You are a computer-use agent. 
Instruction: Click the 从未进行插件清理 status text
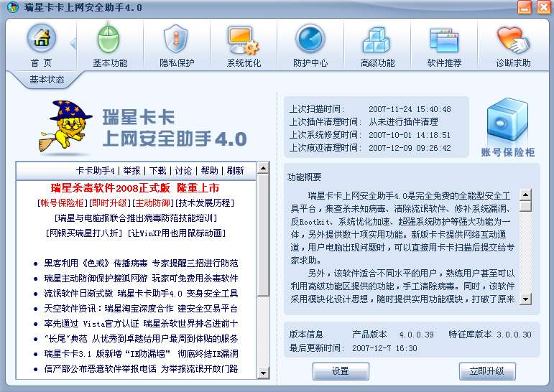pyautogui.click(x=404, y=122)
